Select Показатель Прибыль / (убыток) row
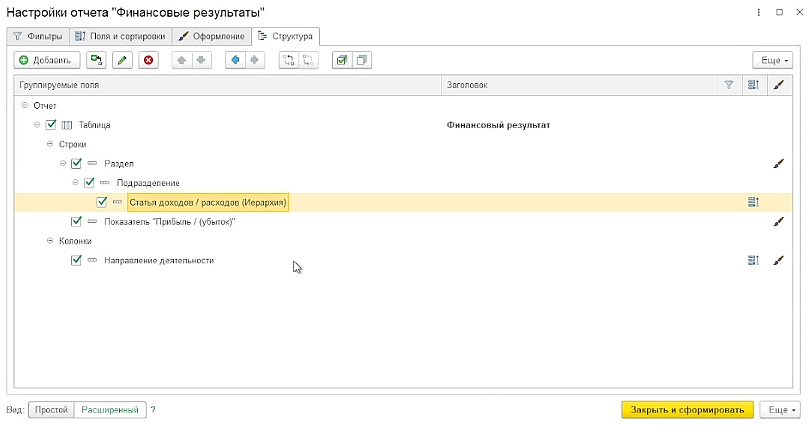This screenshot has height=426, width=807. click(x=403, y=222)
